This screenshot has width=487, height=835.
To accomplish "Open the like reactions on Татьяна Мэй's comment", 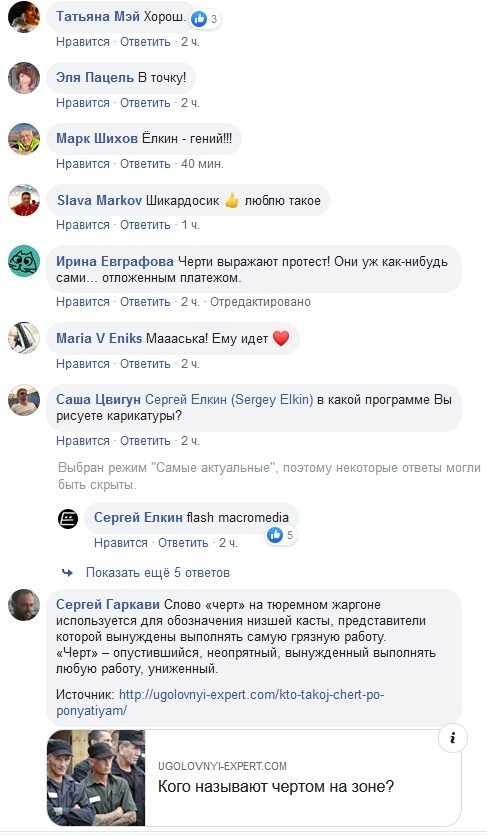I will pos(205,20).
